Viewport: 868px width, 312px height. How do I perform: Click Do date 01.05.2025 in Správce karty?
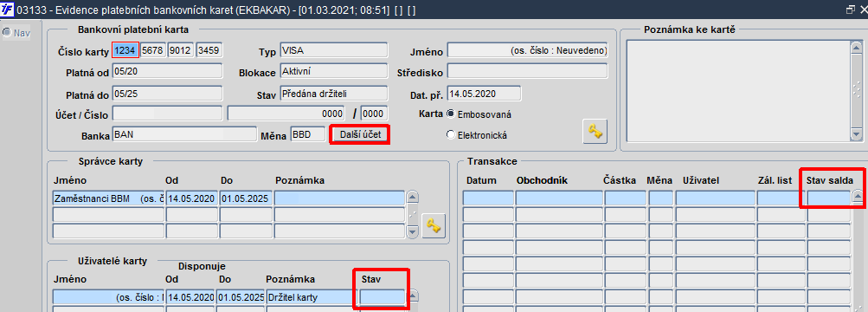pyautogui.click(x=246, y=198)
